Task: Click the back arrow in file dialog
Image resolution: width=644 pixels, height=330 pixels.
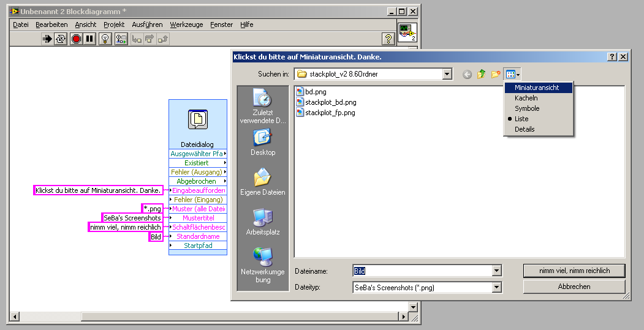Action: (467, 74)
